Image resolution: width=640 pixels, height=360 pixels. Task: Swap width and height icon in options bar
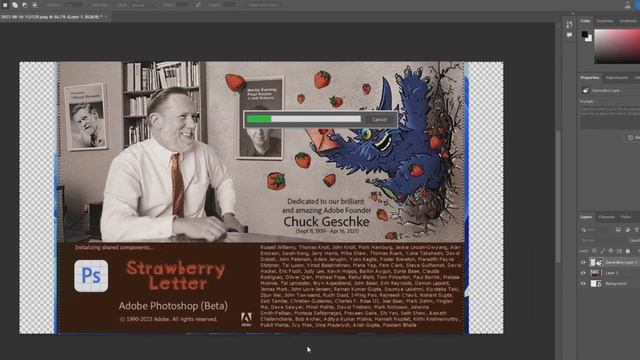(198, 5)
